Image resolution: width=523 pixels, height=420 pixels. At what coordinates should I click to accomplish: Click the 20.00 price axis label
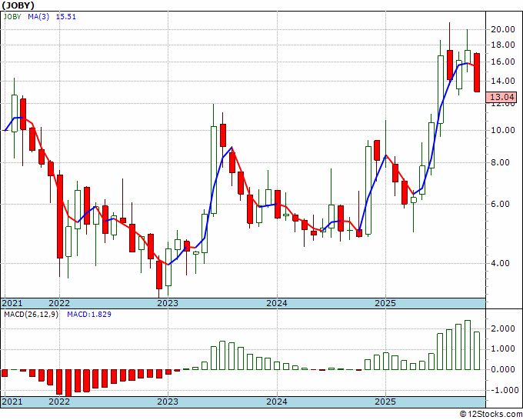pyautogui.click(x=503, y=29)
